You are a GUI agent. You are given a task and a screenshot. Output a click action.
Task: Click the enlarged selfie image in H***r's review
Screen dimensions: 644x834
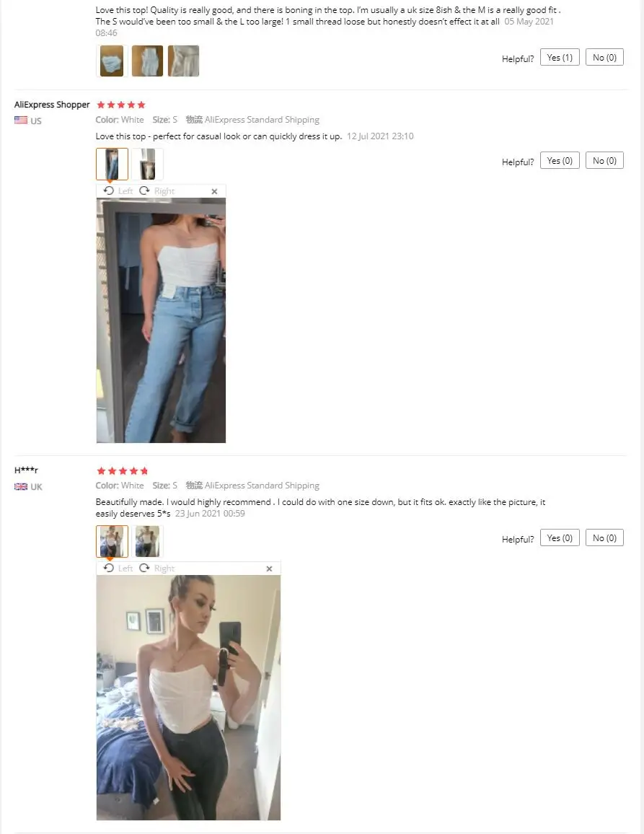tap(188, 698)
